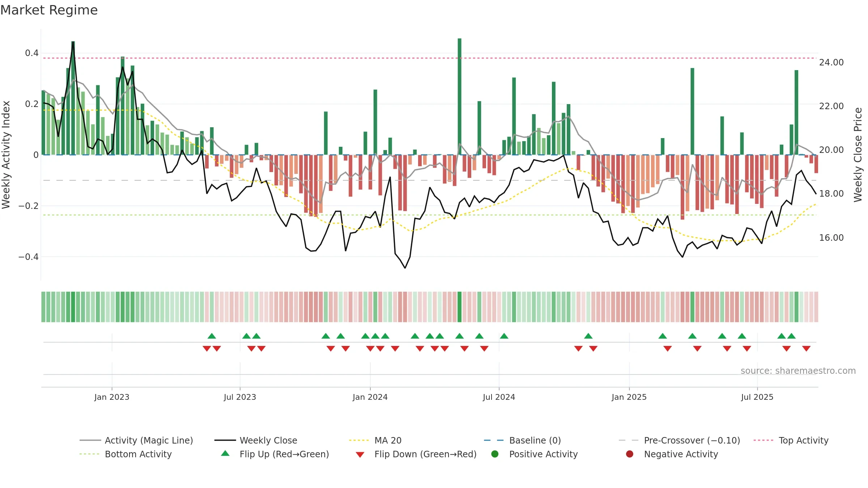Click the −0.4 left axis tick label
The height and width of the screenshot is (488, 868).
click(29, 257)
